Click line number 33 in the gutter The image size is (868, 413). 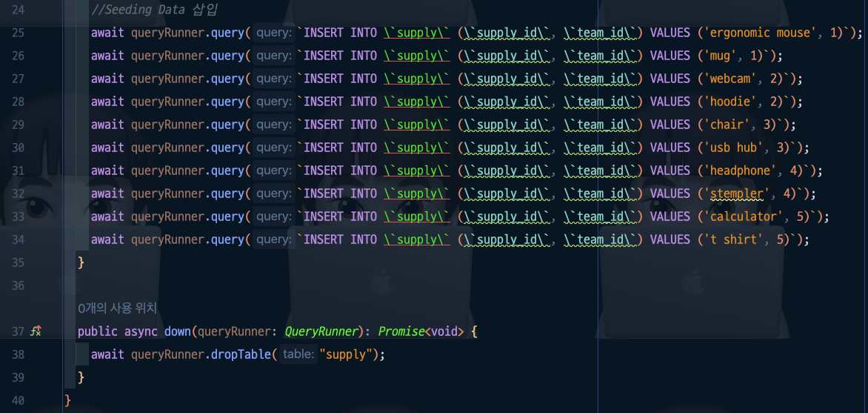(18, 217)
